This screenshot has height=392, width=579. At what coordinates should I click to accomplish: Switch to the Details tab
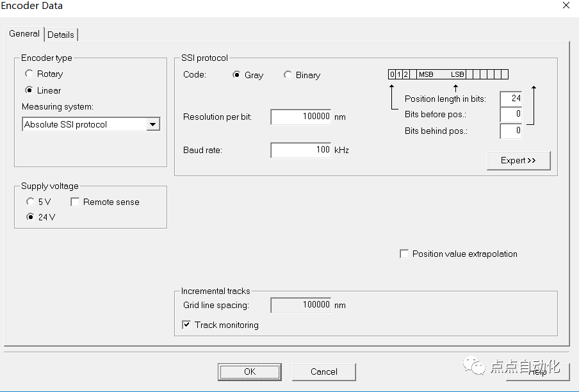pyautogui.click(x=61, y=35)
